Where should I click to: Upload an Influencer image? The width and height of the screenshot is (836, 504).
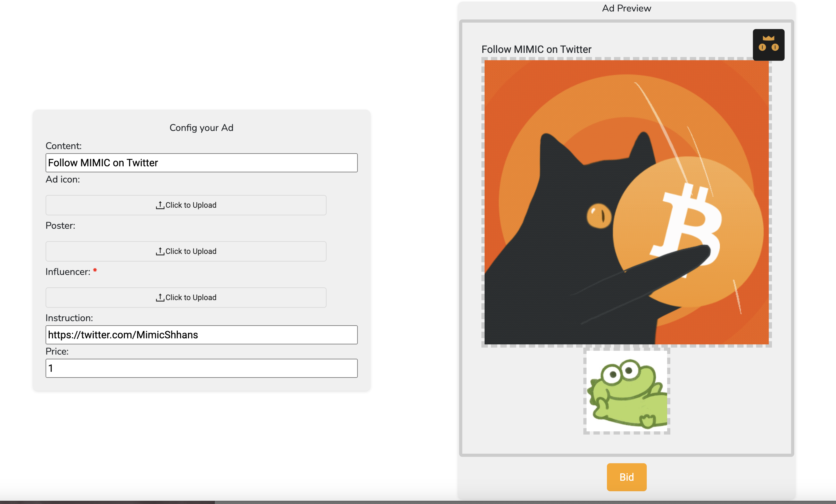pyautogui.click(x=186, y=298)
